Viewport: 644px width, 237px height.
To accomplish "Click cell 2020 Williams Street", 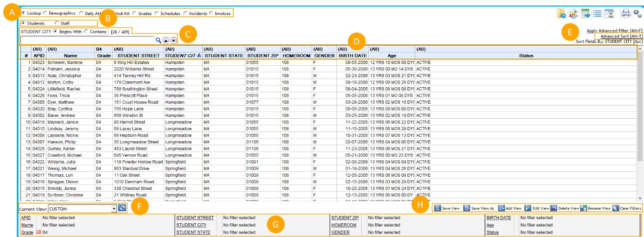I will pyautogui.click(x=138, y=69).
